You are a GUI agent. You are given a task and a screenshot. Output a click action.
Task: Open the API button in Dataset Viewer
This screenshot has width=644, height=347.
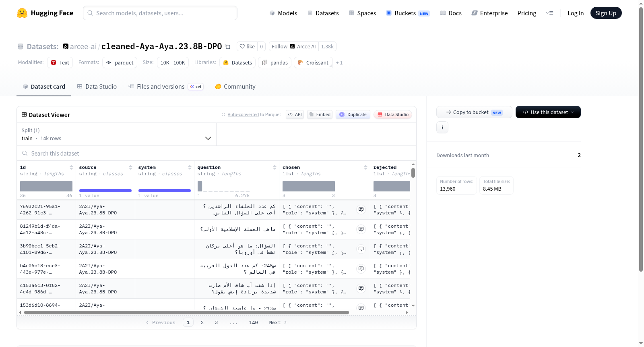295,114
